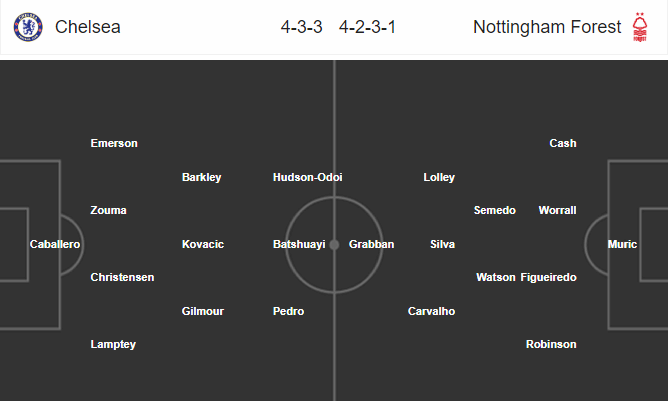Click goalkeeper Caballero on the pitch

pos(55,244)
